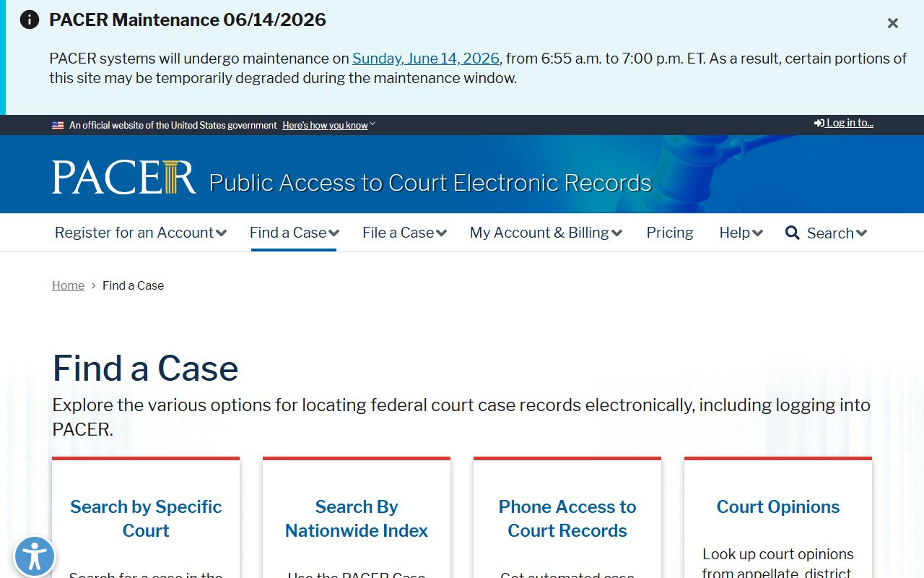Open the accessibility options widget

click(34, 557)
